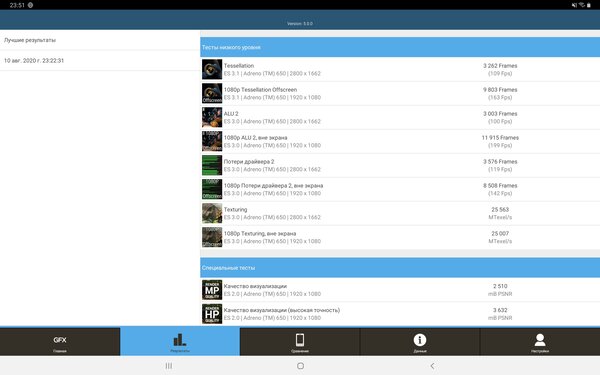
Task: Tap the Android recent apps button
Action: click(x=169, y=366)
